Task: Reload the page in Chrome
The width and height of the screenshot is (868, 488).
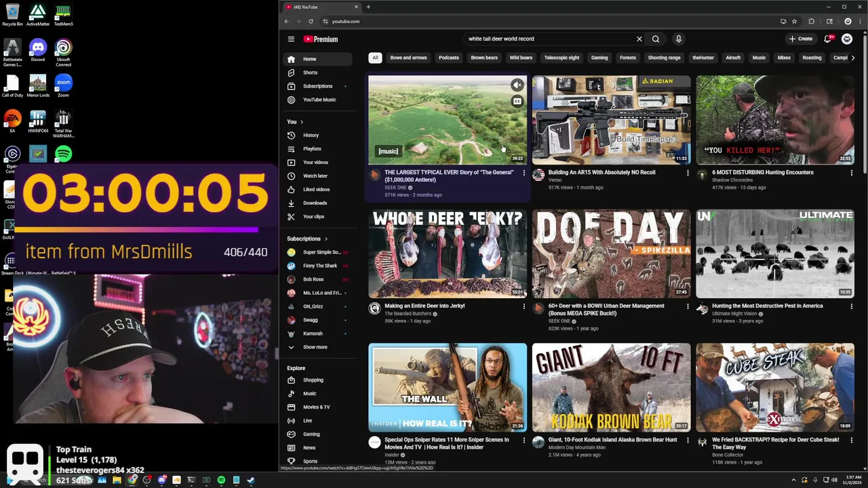Action: [313, 22]
